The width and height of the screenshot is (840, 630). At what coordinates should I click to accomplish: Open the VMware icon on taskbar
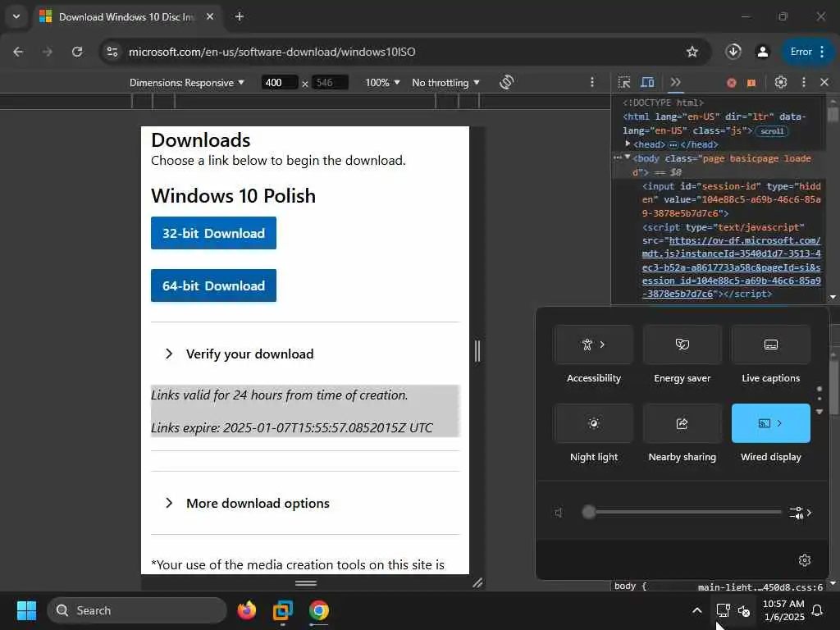click(282, 610)
